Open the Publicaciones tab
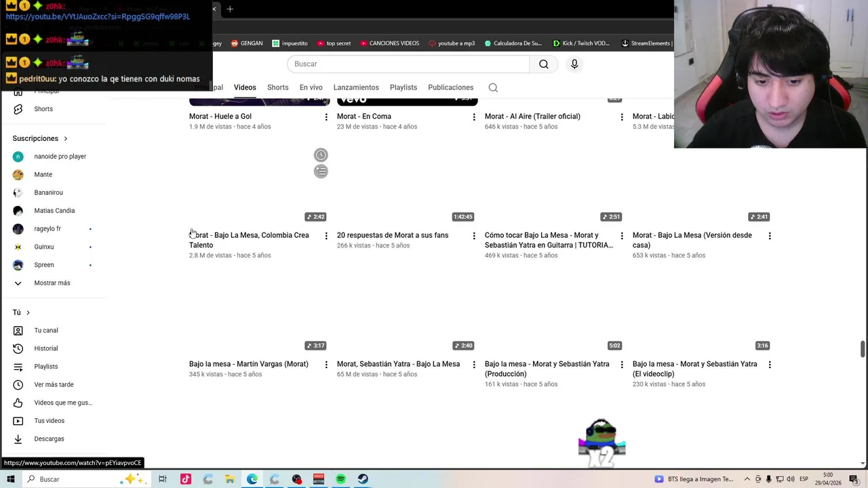868x488 pixels. (x=450, y=87)
